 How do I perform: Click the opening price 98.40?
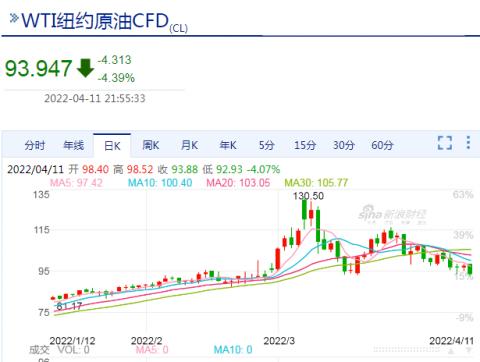click(95, 169)
